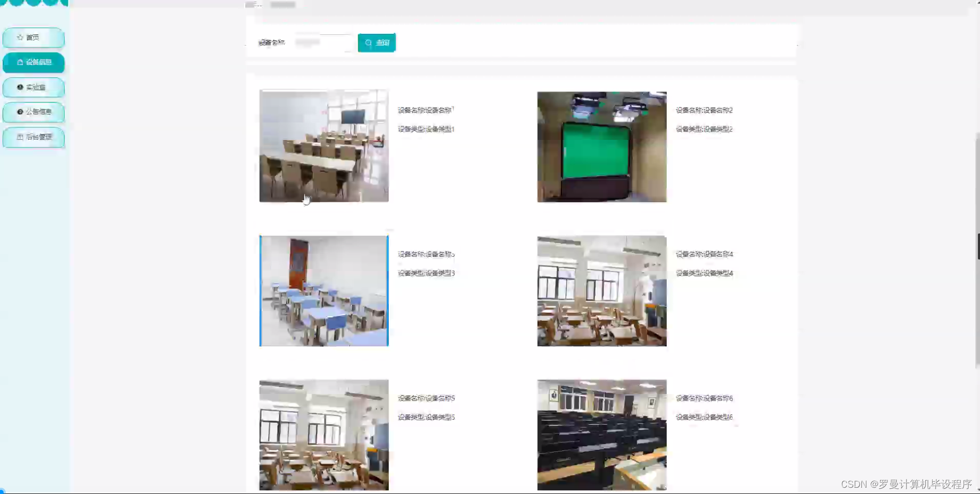Click the circular icon beside 实验室
Viewport: 980px width, 494px height.
coord(19,87)
